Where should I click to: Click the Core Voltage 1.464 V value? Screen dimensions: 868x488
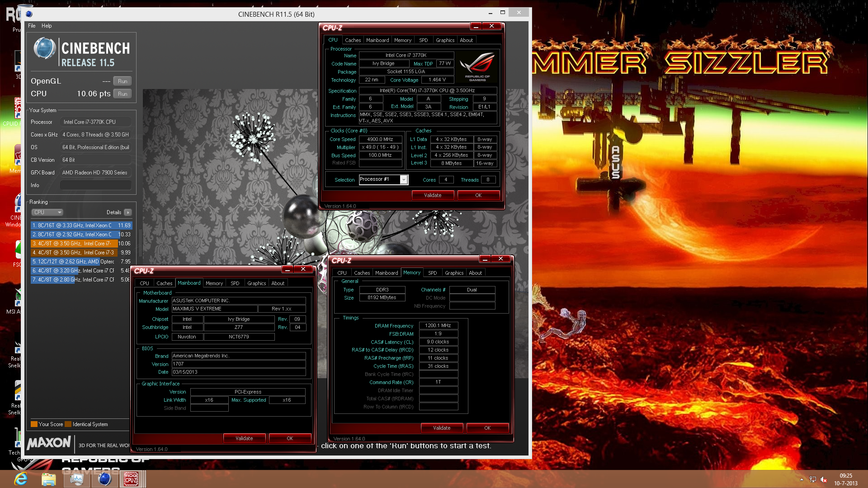[437, 80]
